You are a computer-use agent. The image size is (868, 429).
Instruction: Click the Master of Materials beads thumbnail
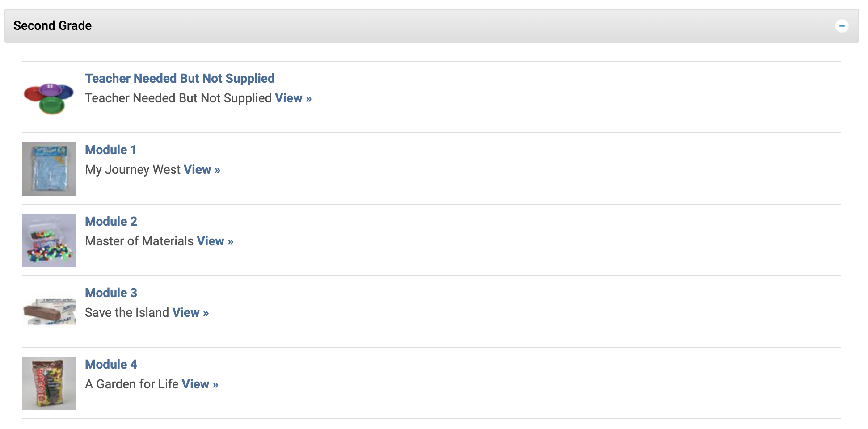[x=49, y=240]
